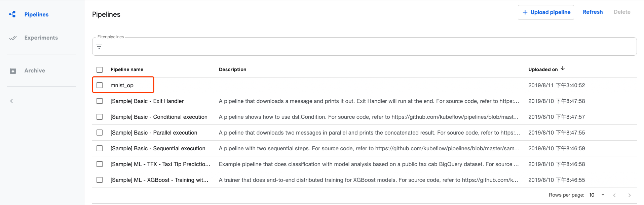Click the Archive box icon
Screen dimensions: 644x205
[x=13, y=71]
